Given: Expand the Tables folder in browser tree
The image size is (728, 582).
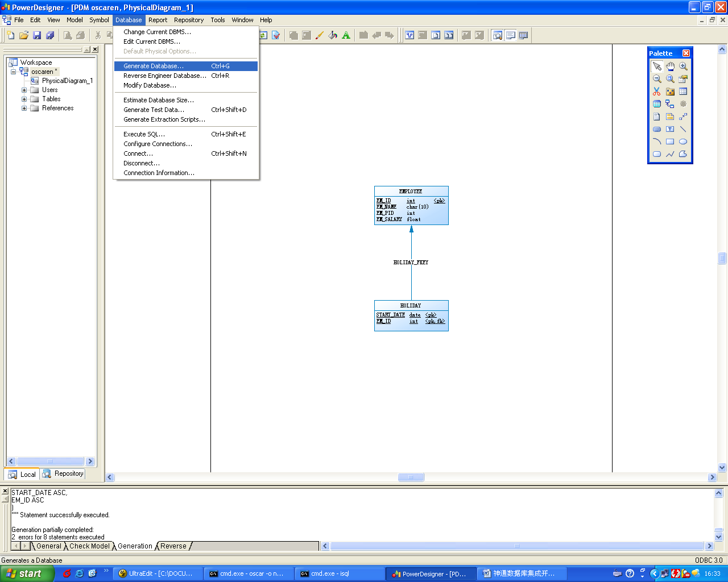Looking at the screenshot, I should coord(24,99).
